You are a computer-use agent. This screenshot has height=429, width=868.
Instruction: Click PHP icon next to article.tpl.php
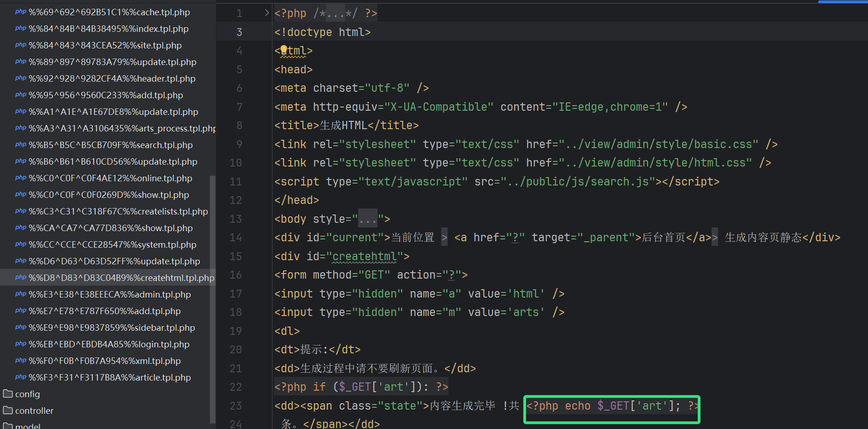[x=20, y=377]
